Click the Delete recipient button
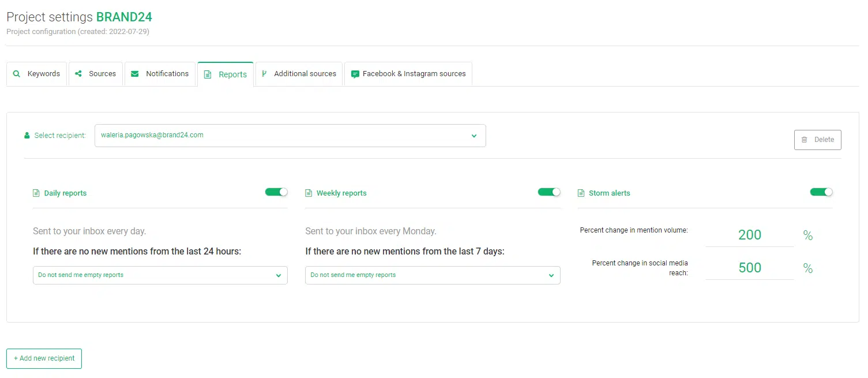 (x=818, y=140)
